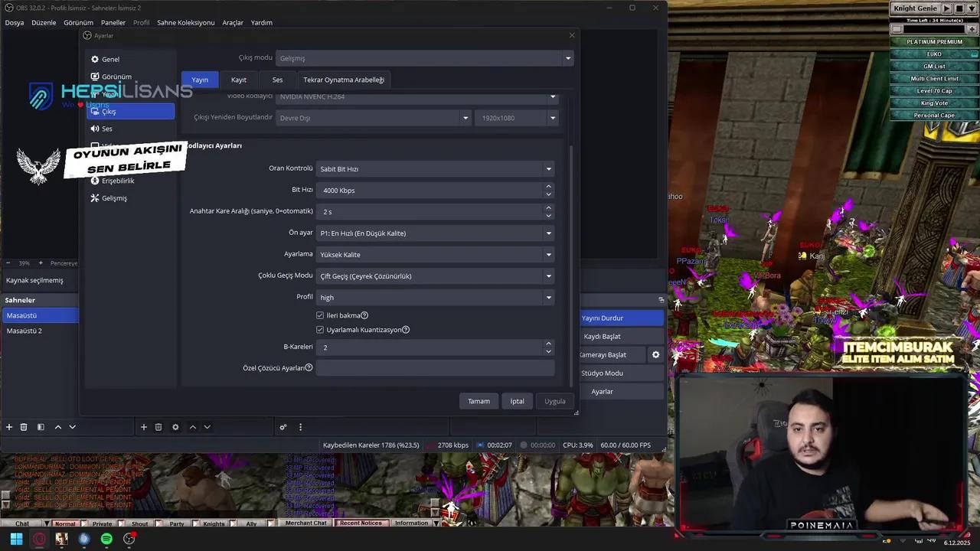Open the Genel settings category

click(x=110, y=59)
